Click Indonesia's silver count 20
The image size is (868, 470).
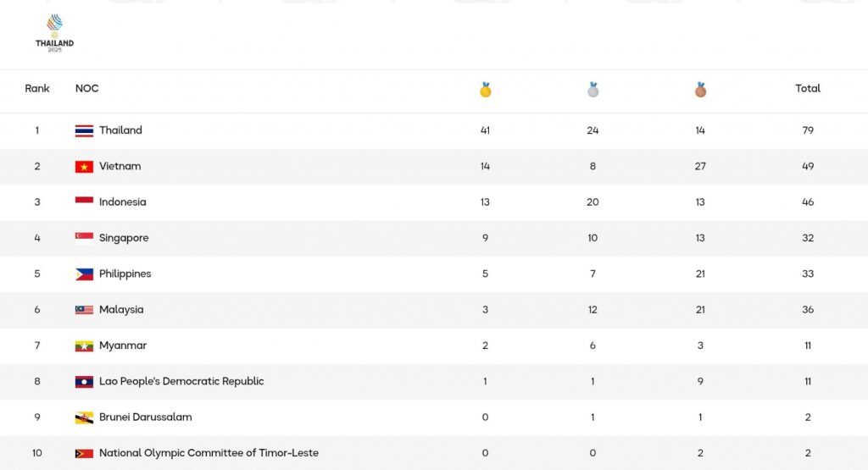[593, 202]
